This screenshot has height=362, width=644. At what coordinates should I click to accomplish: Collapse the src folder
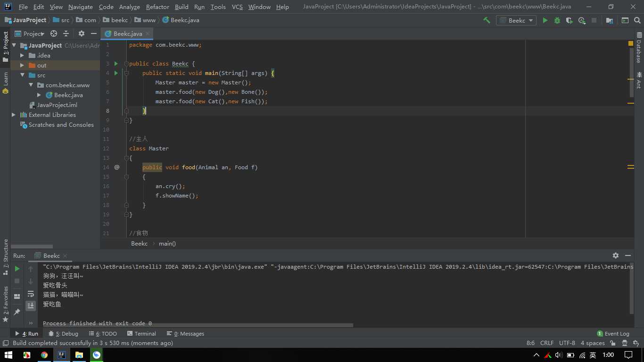(22, 75)
